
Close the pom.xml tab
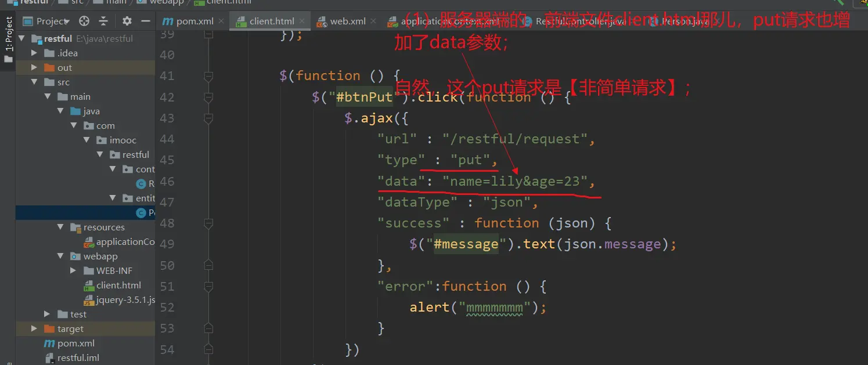click(x=222, y=21)
